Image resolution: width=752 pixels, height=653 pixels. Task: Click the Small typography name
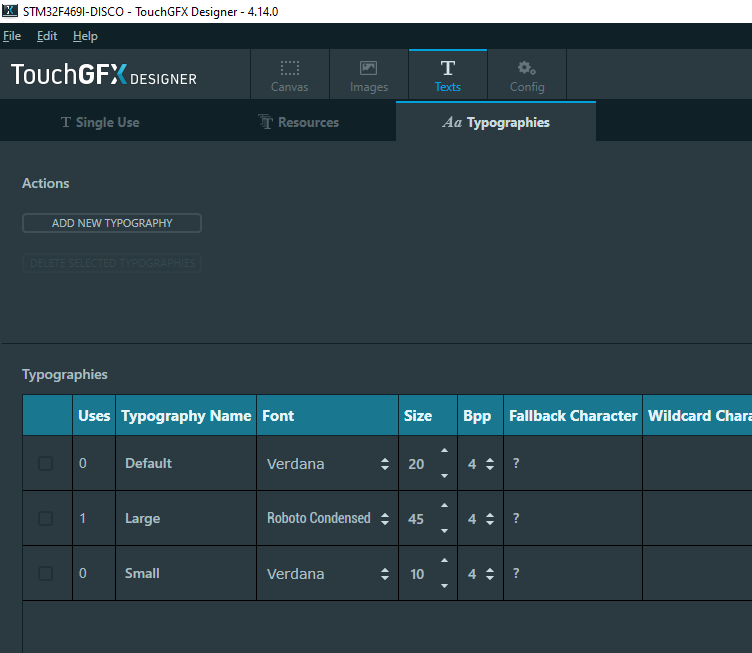142,573
